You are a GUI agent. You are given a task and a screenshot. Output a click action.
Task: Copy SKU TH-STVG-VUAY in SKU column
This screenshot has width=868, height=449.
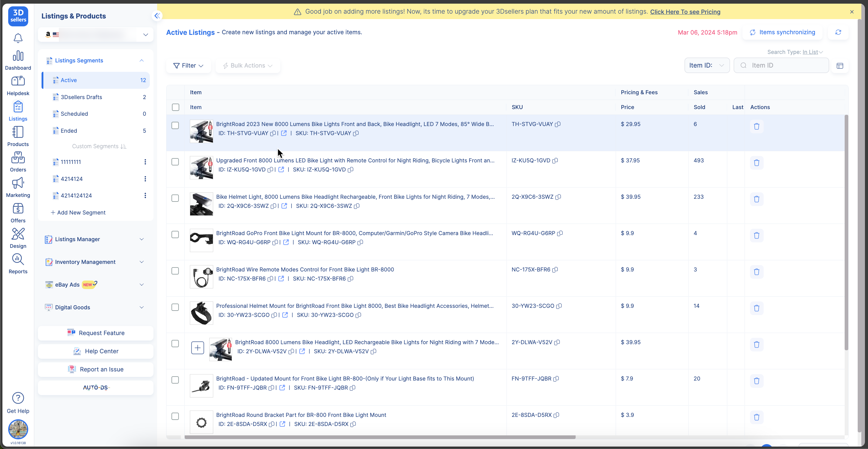[558, 124]
